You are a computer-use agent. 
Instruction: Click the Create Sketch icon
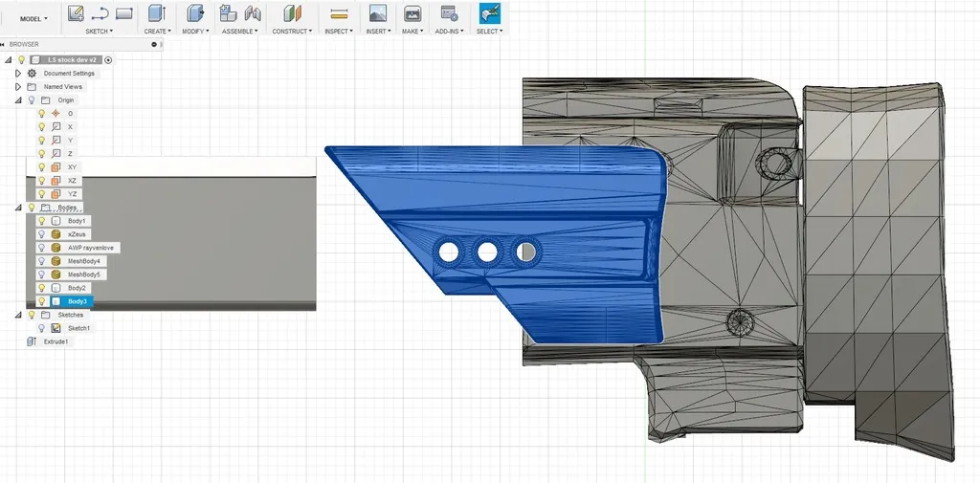click(x=76, y=13)
